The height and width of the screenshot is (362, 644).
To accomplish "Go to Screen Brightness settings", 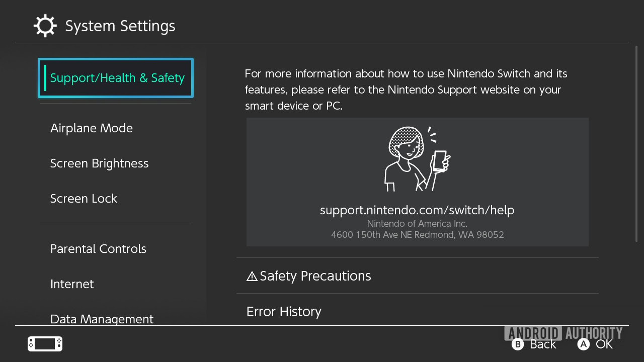I will click(x=100, y=163).
